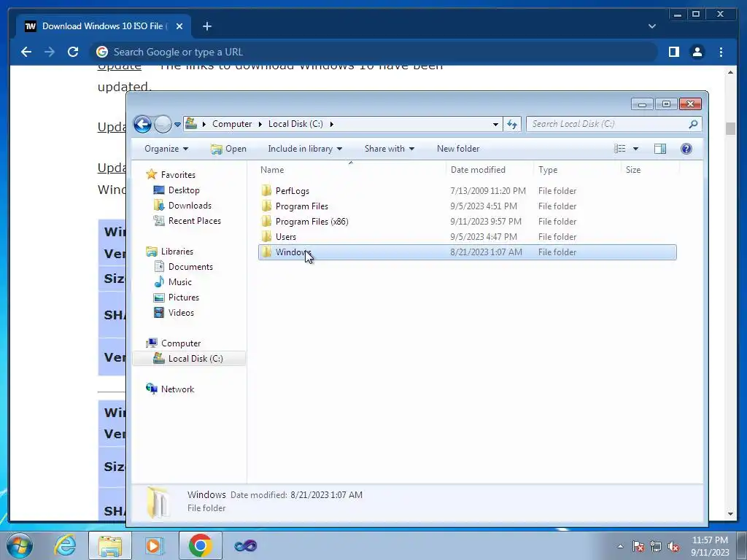Click the Chrome address bar
The height and width of the screenshot is (560, 747).
point(374,52)
